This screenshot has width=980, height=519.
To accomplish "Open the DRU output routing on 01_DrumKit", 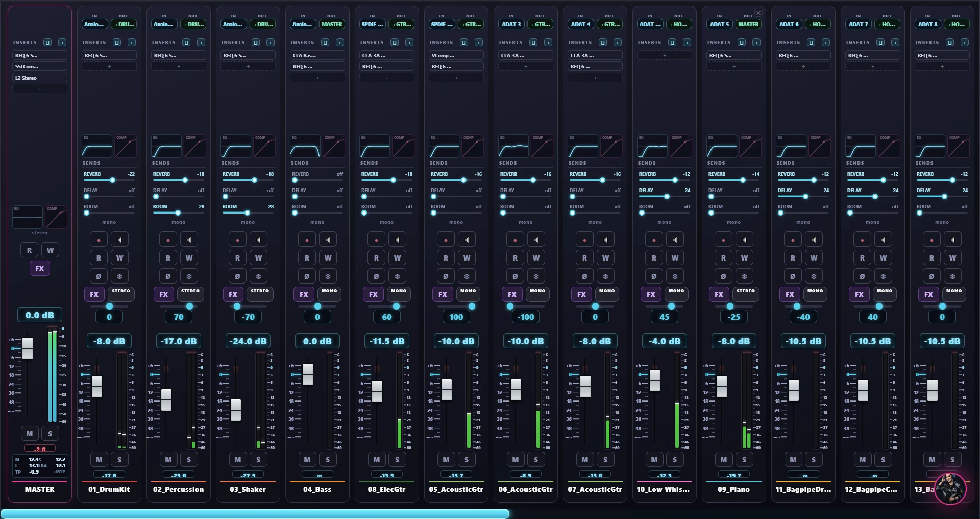I will tap(124, 25).
